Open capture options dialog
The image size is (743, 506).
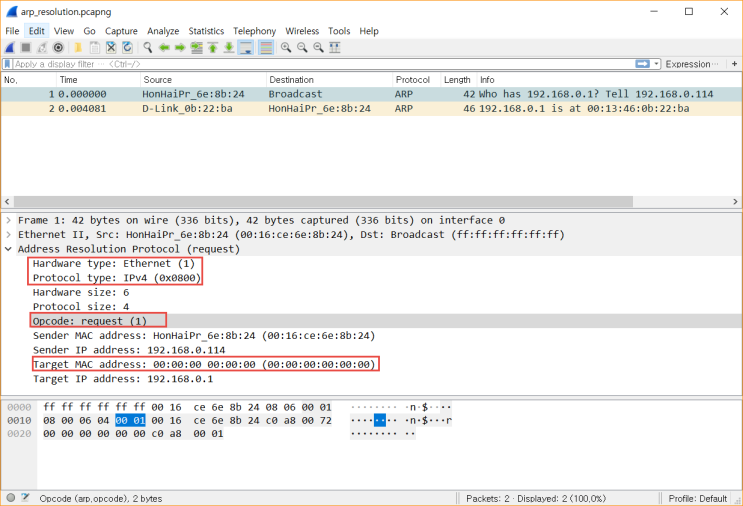point(58,47)
